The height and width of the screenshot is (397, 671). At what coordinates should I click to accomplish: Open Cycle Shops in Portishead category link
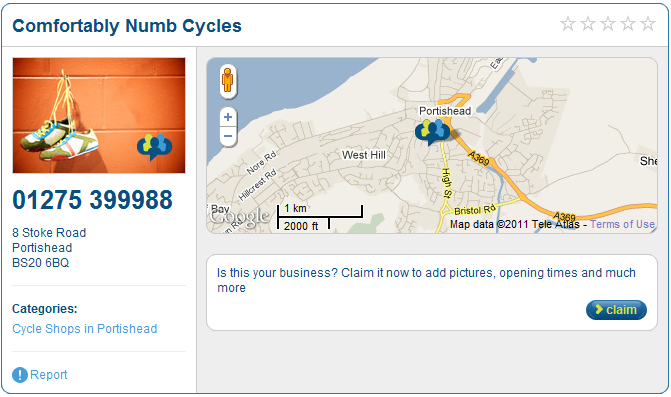tap(85, 329)
